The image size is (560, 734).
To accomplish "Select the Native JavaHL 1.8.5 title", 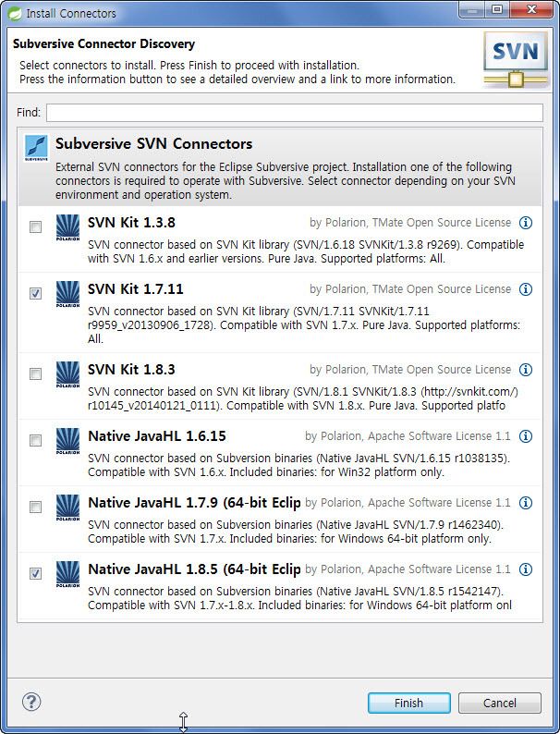I will click(x=194, y=569).
